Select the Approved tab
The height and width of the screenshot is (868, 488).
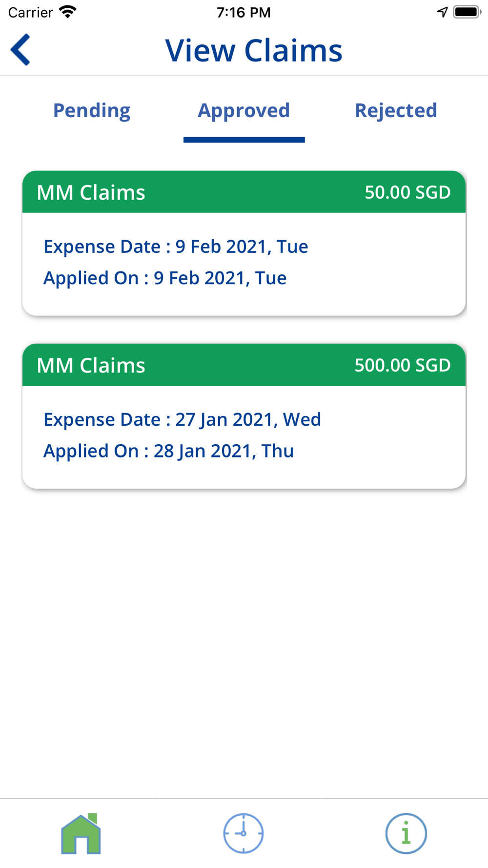(x=244, y=111)
